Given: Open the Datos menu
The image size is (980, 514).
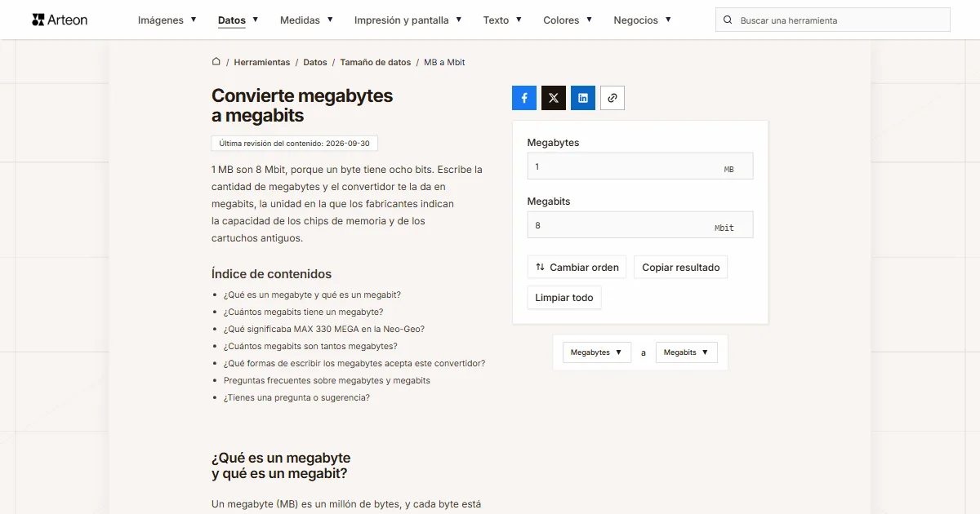Looking at the screenshot, I should coord(238,20).
